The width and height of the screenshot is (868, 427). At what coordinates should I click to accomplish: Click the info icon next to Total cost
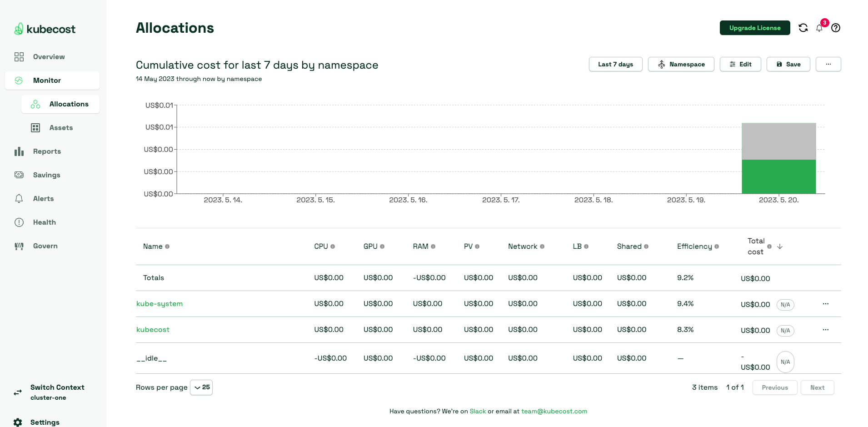[x=769, y=246]
